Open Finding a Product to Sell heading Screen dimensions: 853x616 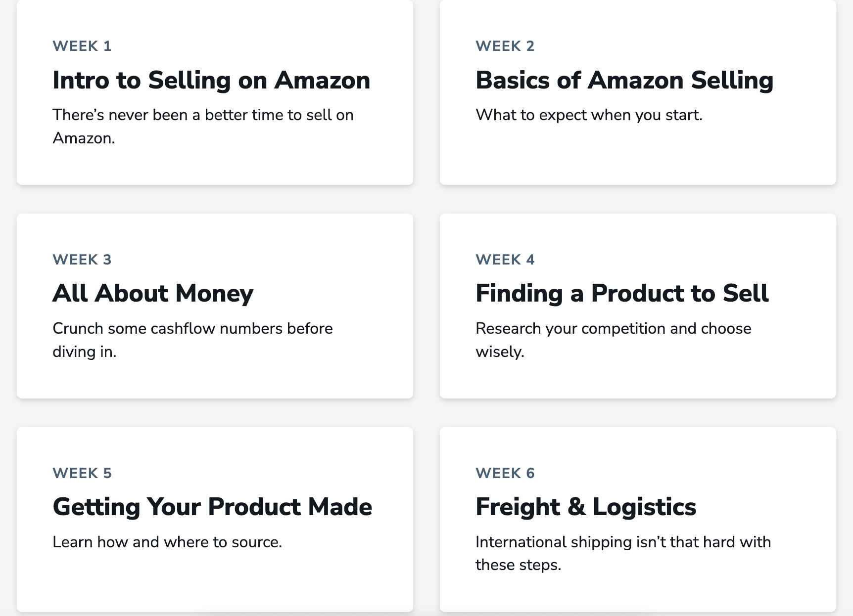pyautogui.click(x=622, y=293)
